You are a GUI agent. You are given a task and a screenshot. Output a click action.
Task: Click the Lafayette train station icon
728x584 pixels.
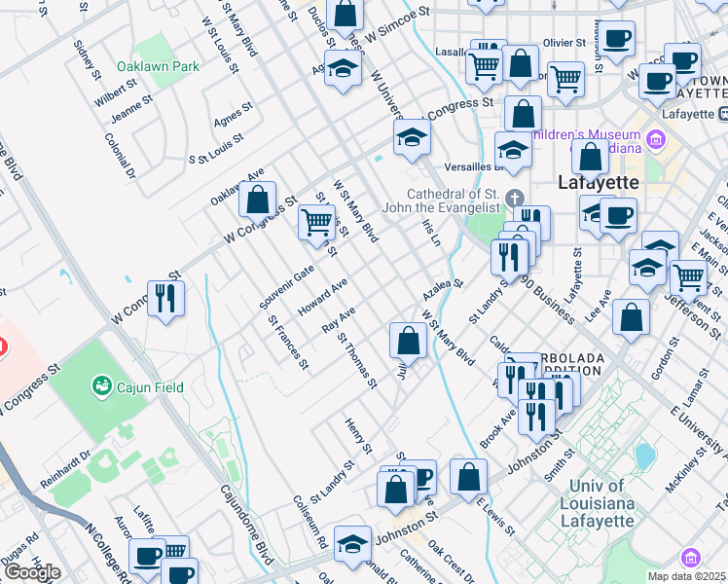pyautogui.click(x=723, y=113)
